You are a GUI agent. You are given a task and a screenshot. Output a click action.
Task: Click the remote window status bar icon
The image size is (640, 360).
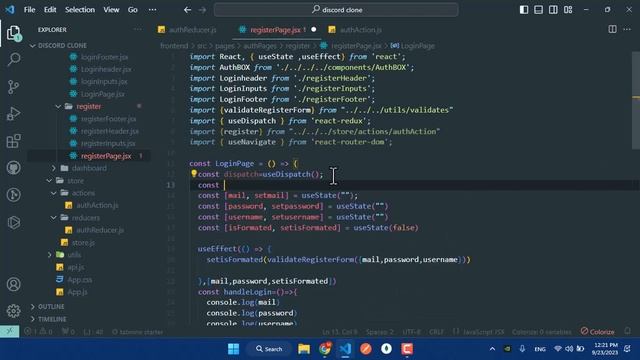[9, 331]
